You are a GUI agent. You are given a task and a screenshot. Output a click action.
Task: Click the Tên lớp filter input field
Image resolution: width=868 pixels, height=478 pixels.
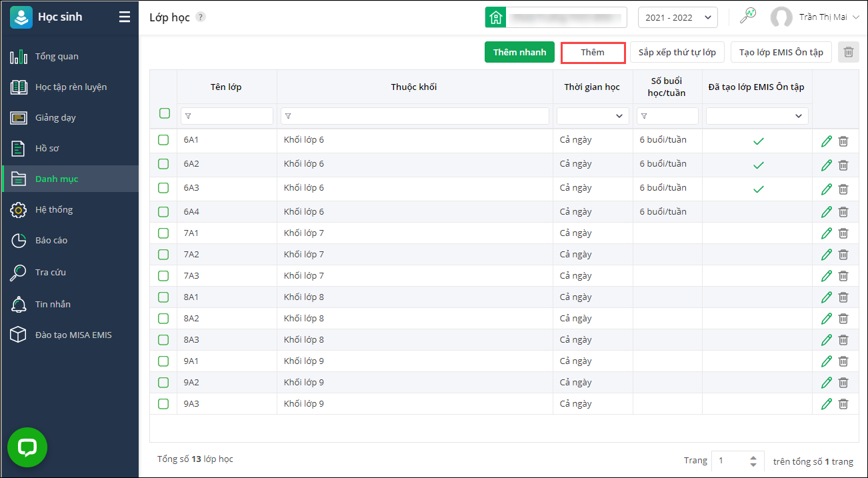[x=227, y=116]
